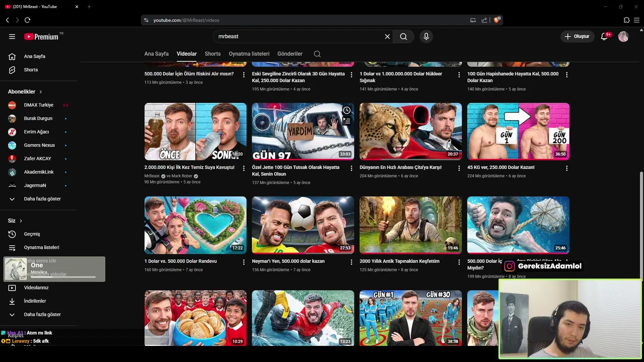Open the notifications bell
This screenshot has height=362, width=644.
pyautogui.click(x=605, y=36)
